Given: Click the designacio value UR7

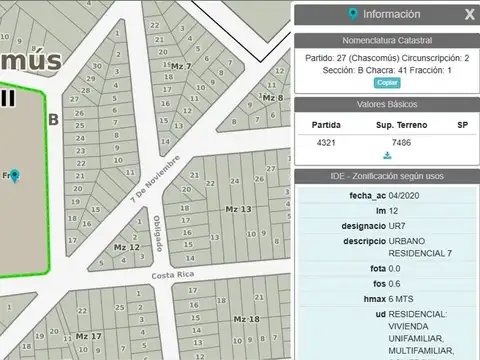Looking at the screenshot, I should click(x=397, y=226).
